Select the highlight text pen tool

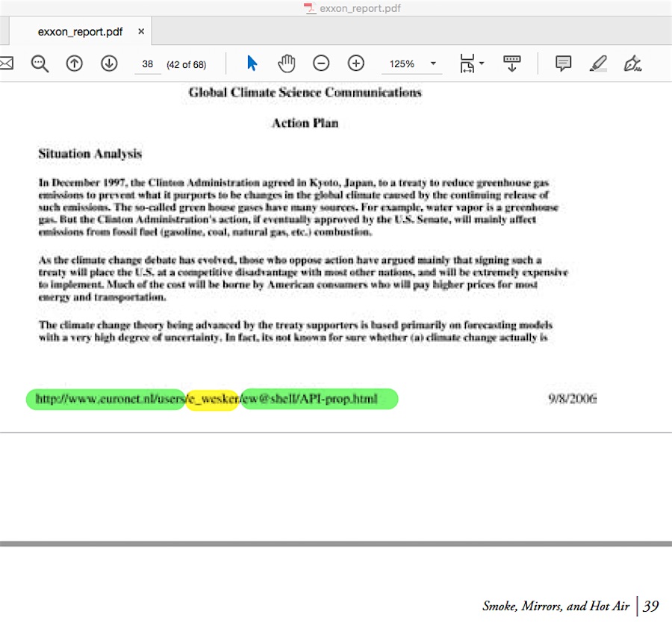pyautogui.click(x=598, y=63)
